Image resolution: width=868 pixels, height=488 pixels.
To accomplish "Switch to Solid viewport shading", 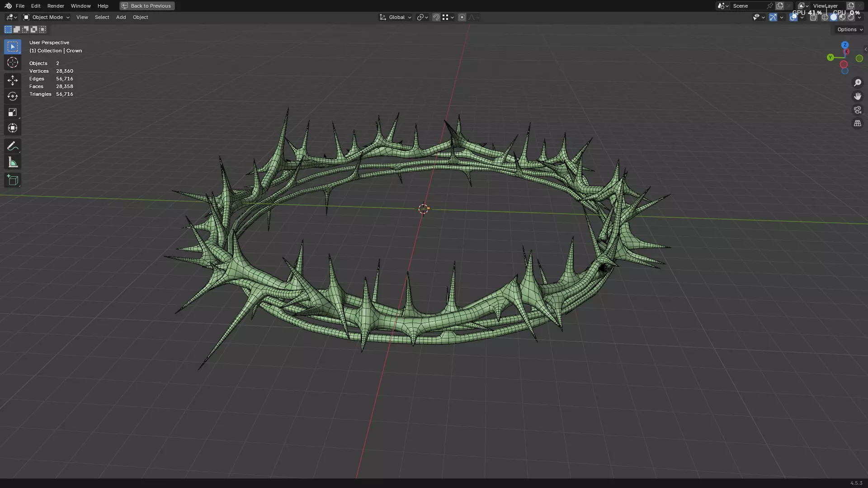I will click(x=834, y=17).
